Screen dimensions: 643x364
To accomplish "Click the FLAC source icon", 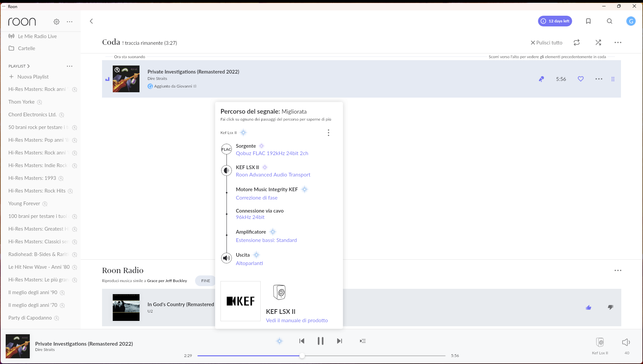I will click(226, 149).
